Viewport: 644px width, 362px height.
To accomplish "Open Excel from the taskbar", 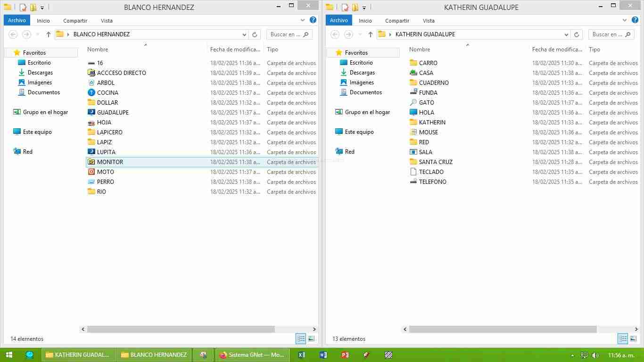I will coord(302,355).
